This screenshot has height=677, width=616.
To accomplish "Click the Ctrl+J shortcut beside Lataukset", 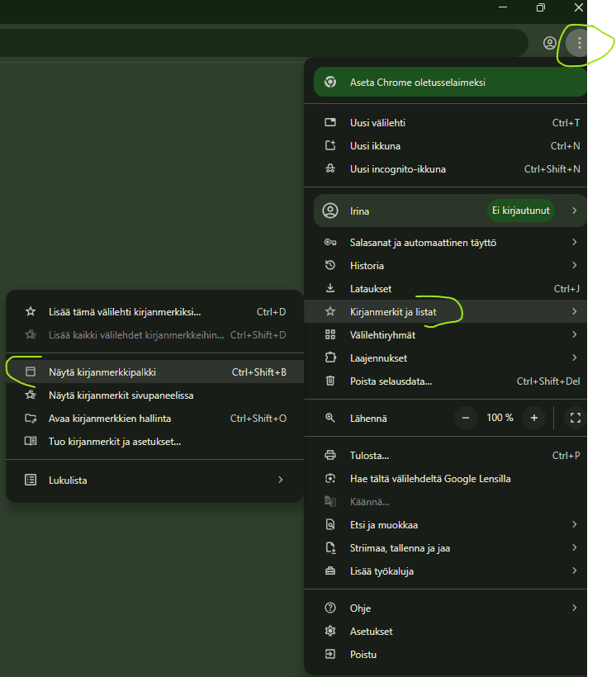I will click(x=566, y=288).
